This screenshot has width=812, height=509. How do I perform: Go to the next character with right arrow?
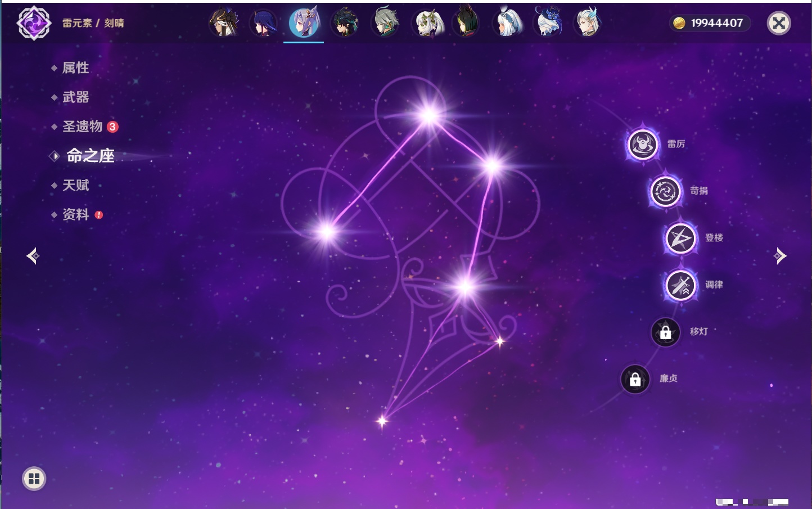tap(780, 256)
